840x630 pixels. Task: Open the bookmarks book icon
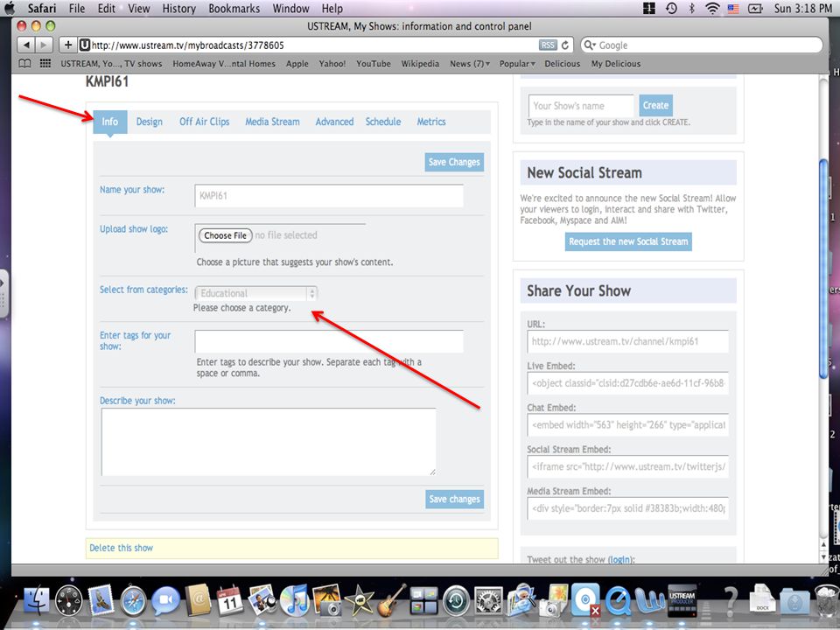click(24, 64)
